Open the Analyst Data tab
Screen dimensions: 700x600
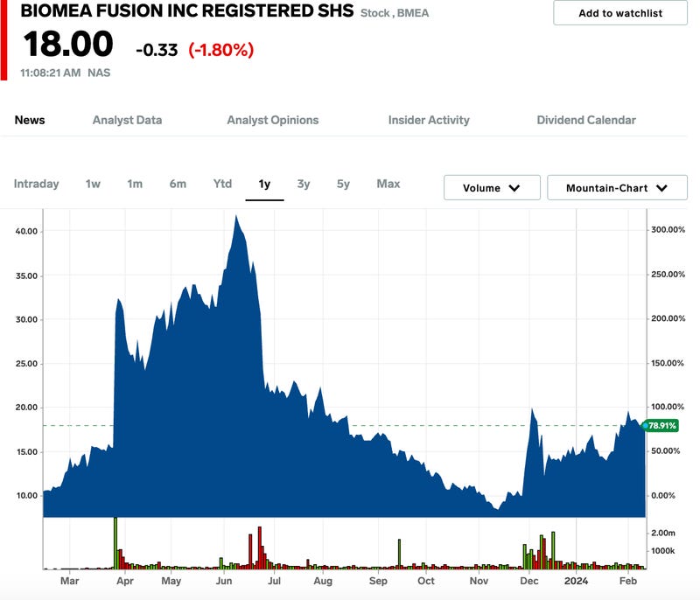point(127,120)
